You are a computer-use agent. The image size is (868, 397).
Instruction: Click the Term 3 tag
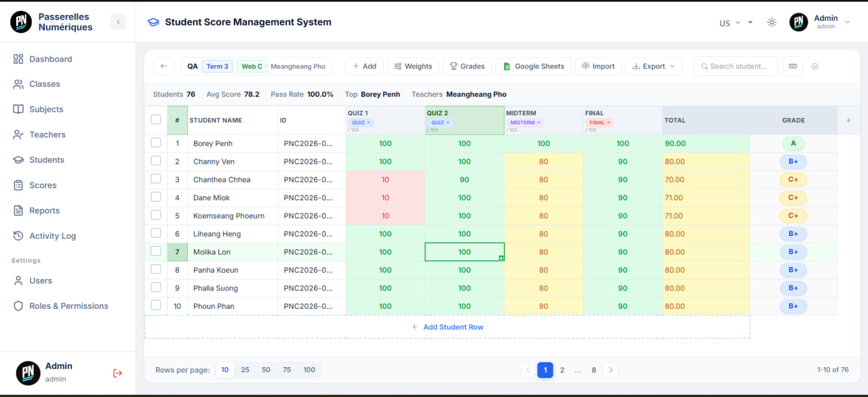click(218, 67)
